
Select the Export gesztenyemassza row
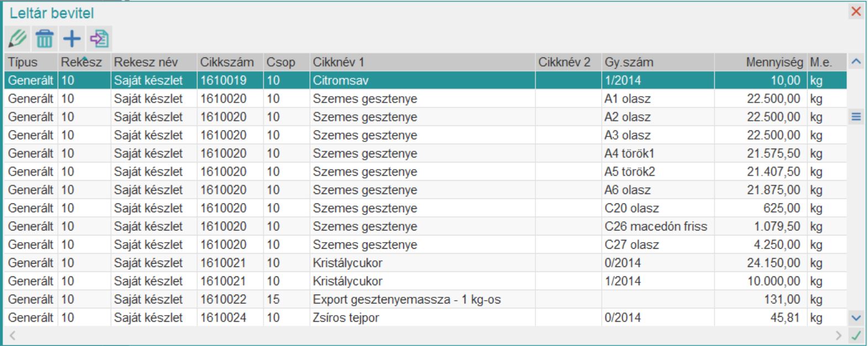[x=406, y=300]
